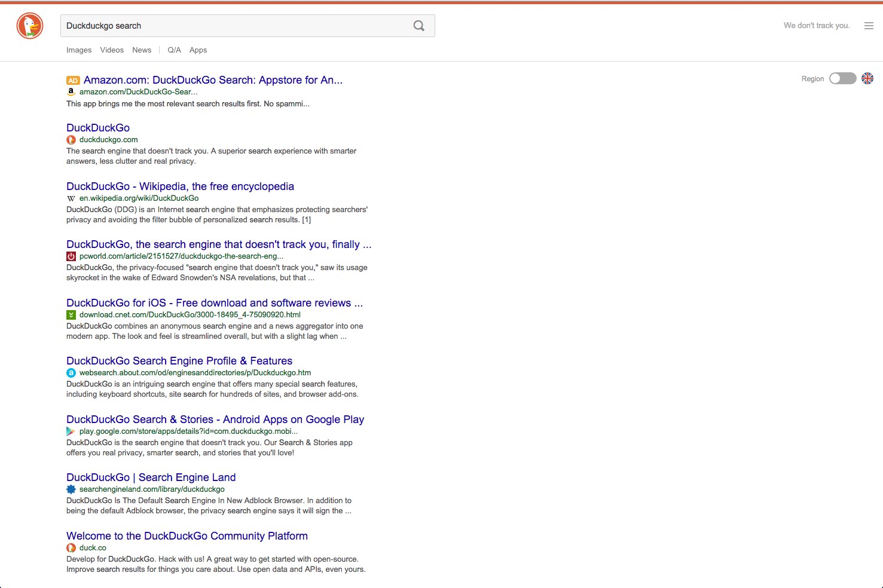
Task: Click the snippet 'DuckDuckGo combines an anonymous search engine'
Action: [x=215, y=332]
